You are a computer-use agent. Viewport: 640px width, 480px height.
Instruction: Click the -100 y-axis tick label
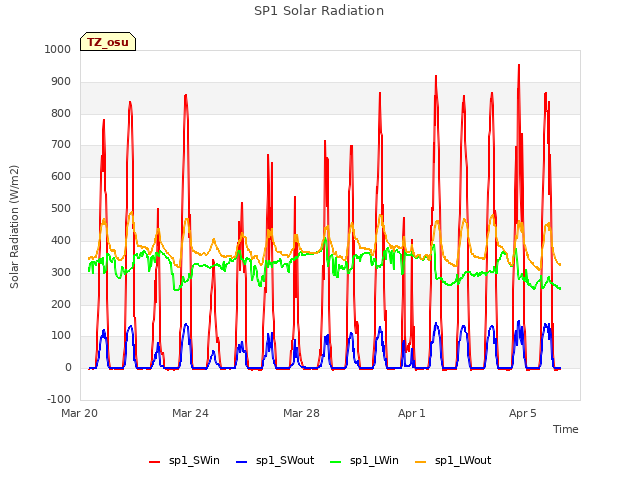click(x=59, y=399)
